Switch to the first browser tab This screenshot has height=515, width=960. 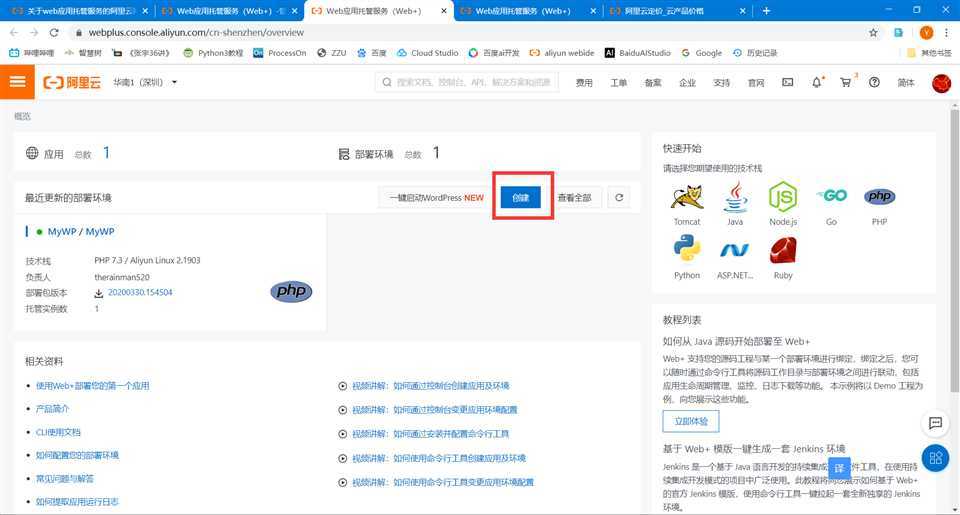tap(80, 10)
